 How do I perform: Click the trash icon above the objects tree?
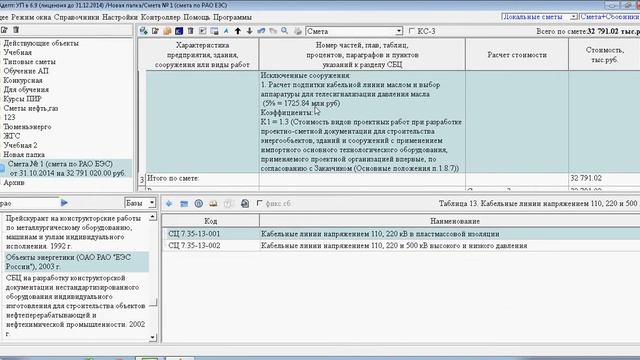pos(16,30)
